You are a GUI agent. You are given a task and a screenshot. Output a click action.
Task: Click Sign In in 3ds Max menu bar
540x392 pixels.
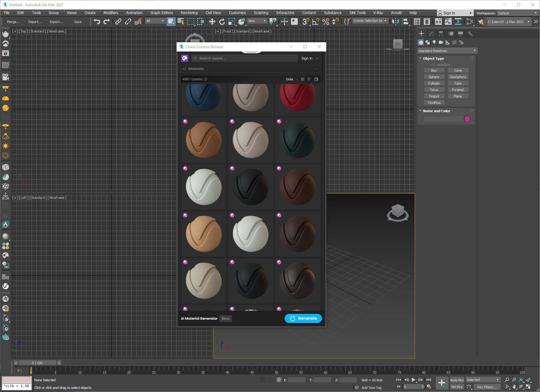point(455,13)
